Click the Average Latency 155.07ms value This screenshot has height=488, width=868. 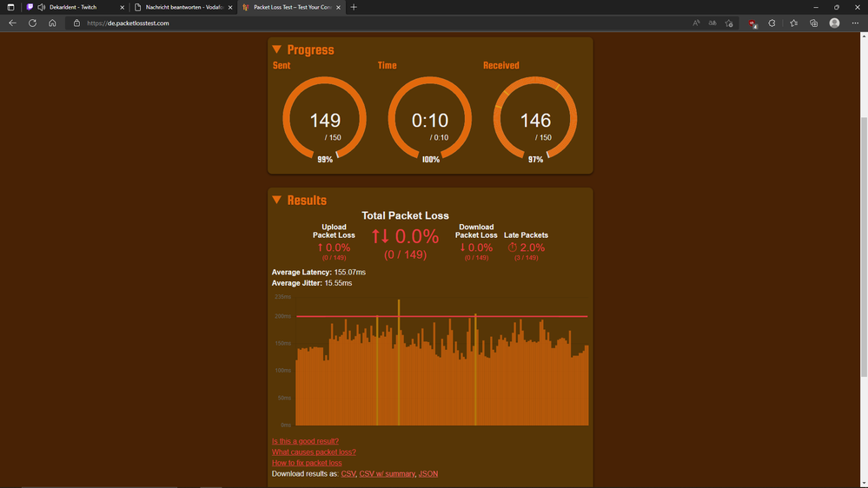[350, 272]
